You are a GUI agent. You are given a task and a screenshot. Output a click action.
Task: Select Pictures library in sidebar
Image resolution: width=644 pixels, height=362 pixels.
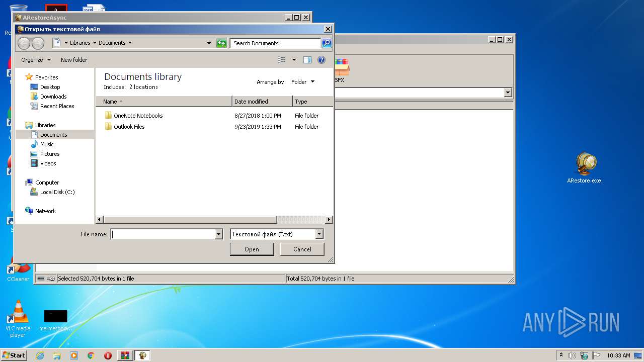(x=50, y=154)
